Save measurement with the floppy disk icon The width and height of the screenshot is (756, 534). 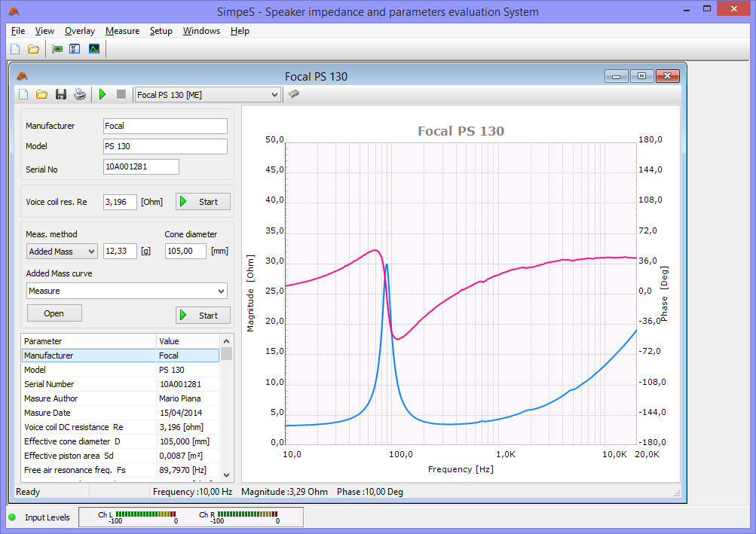(x=61, y=94)
